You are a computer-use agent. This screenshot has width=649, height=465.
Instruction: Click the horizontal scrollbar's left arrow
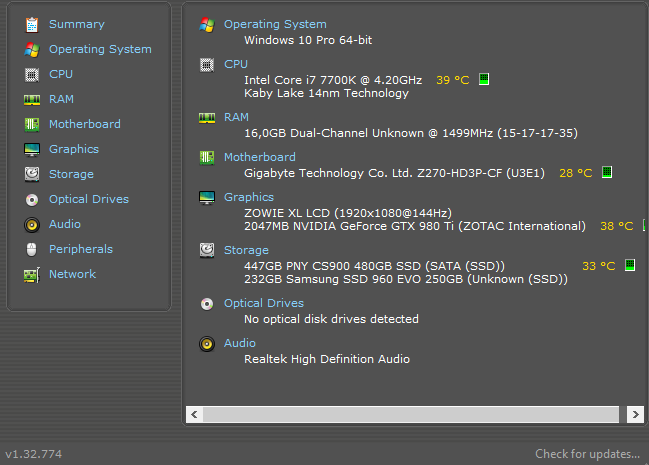click(x=195, y=414)
